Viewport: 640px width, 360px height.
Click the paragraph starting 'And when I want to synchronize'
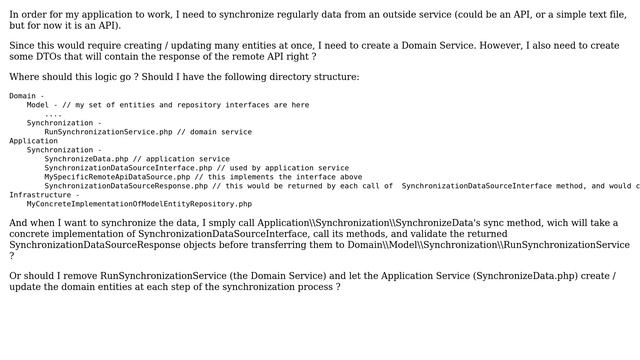pyautogui.click(x=320, y=239)
